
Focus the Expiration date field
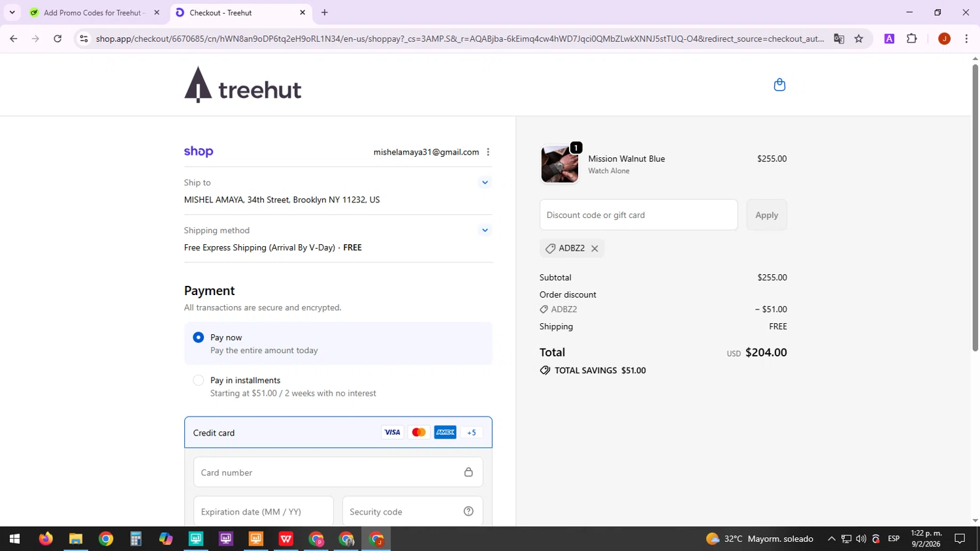coord(263,511)
